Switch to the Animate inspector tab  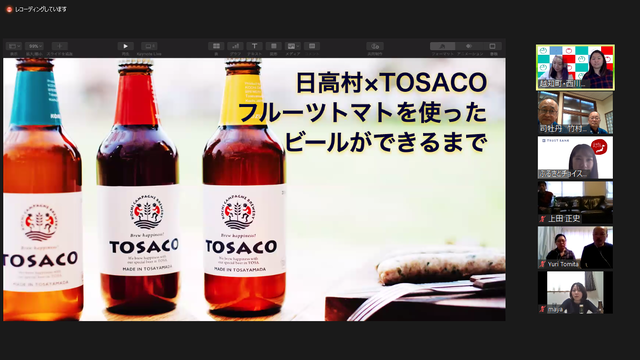point(469,46)
